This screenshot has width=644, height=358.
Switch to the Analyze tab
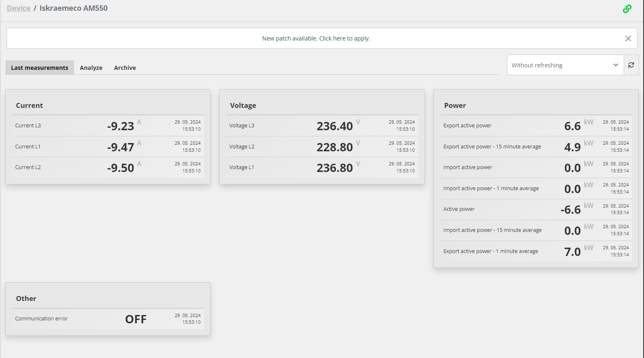tap(91, 68)
